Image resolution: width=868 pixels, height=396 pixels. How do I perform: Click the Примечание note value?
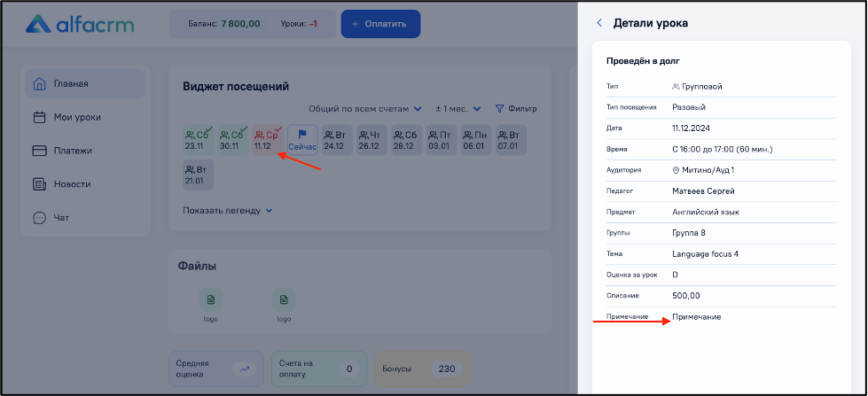[696, 317]
